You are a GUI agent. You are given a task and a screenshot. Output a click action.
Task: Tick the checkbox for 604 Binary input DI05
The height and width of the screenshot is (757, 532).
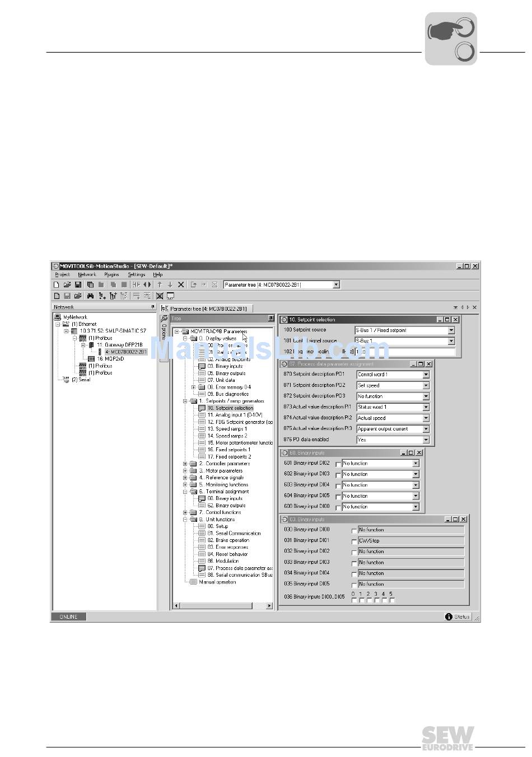point(338,497)
